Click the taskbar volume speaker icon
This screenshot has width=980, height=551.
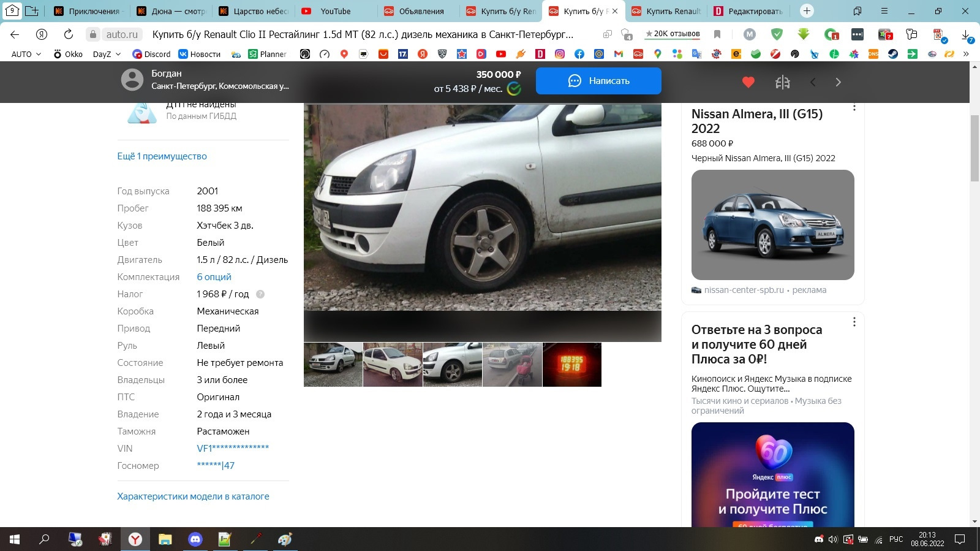832,539
